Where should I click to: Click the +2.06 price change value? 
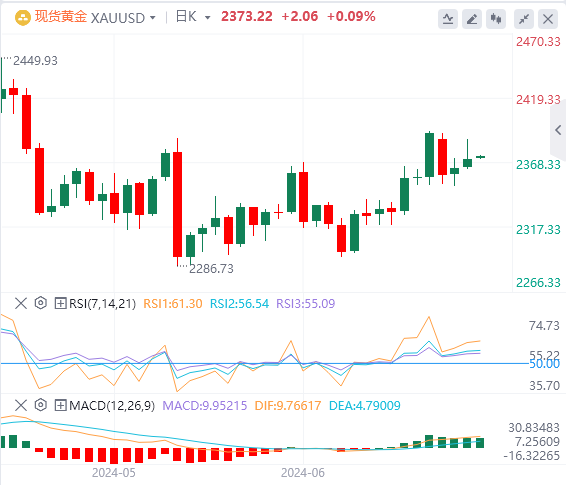(x=299, y=17)
